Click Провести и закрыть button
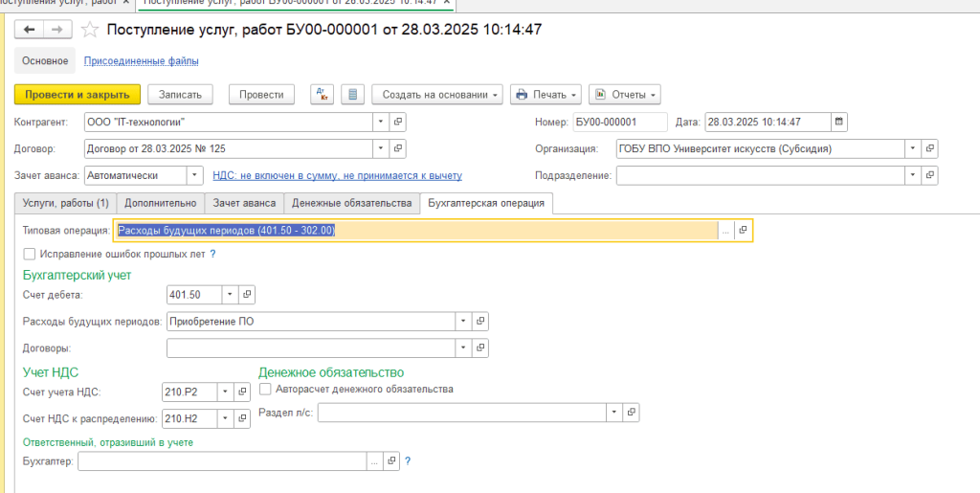Viewport: 980px width, 493px height. tap(78, 94)
